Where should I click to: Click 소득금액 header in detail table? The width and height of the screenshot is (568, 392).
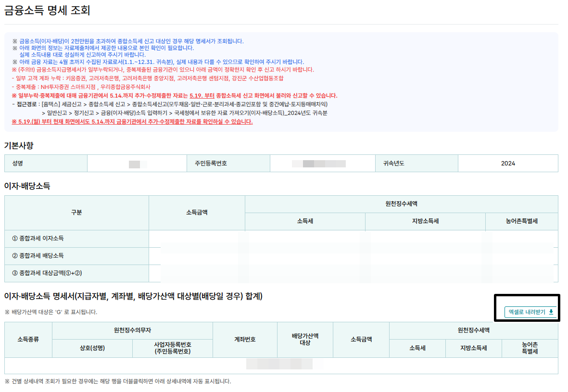pyautogui.click(x=361, y=340)
